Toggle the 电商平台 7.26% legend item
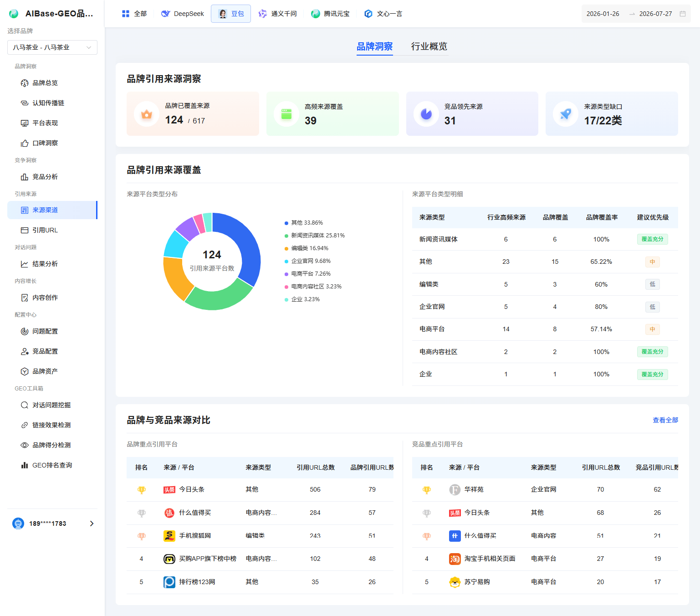700x616 pixels. (x=307, y=274)
